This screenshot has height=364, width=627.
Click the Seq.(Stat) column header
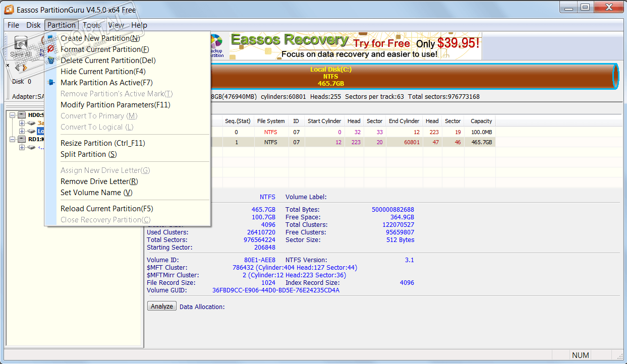click(238, 121)
